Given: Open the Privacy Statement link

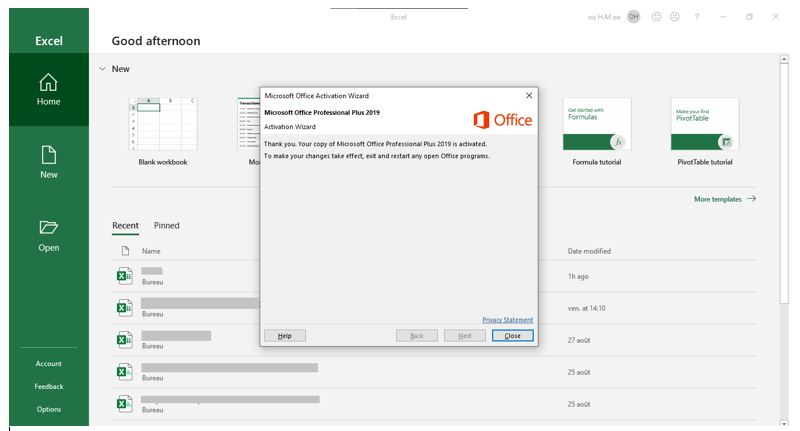Looking at the screenshot, I should click(507, 320).
